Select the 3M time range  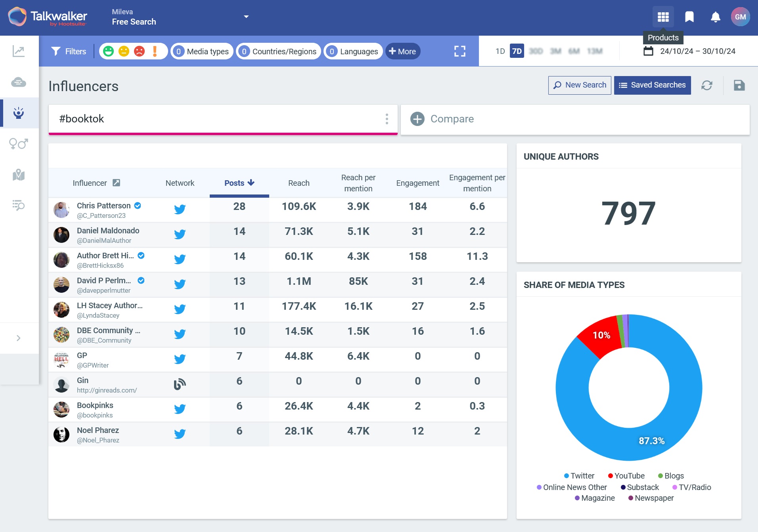(555, 51)
